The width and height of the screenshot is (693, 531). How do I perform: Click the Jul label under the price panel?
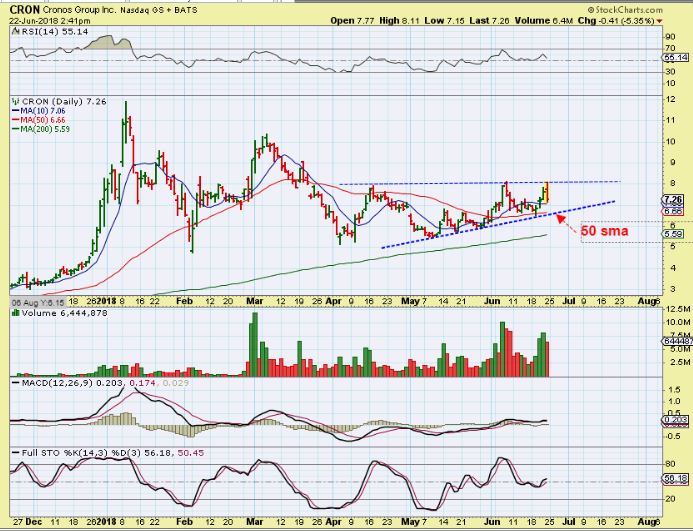pyautogui.click(x=569, y=301)
